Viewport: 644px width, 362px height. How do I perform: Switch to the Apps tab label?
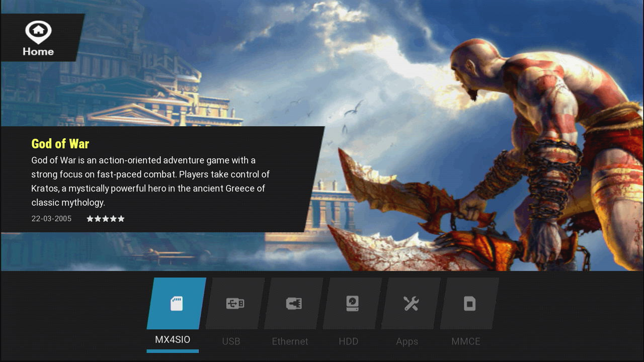(407, 342)
